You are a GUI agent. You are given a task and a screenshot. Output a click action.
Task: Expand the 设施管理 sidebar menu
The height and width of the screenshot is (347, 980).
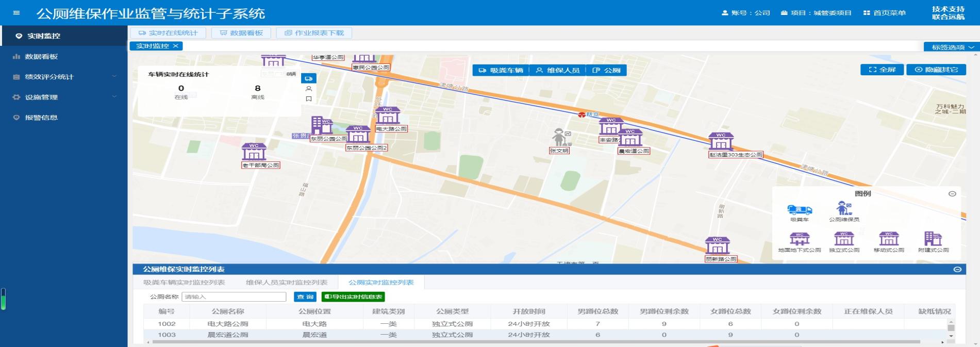click(x=64, y=97)
